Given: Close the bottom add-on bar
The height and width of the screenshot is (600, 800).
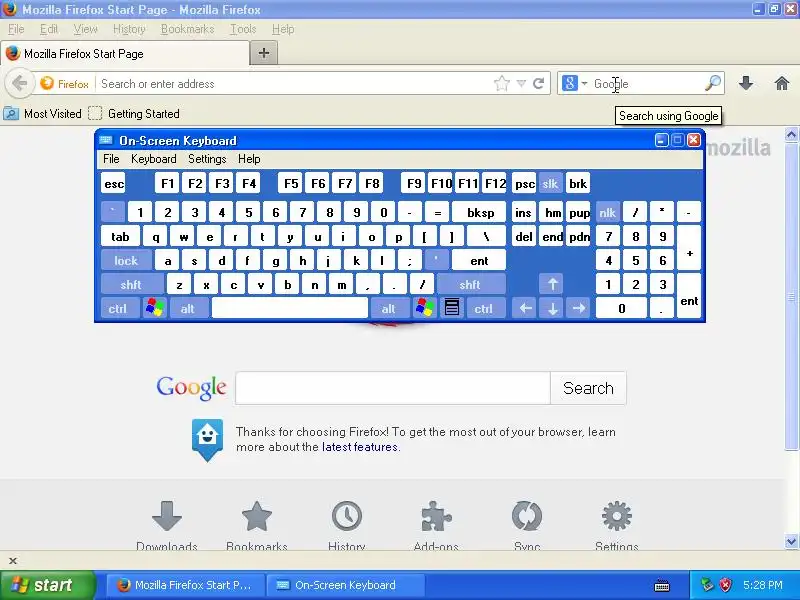Looking at the screenshot, I should pyautogui.click(x=13, y=561).
